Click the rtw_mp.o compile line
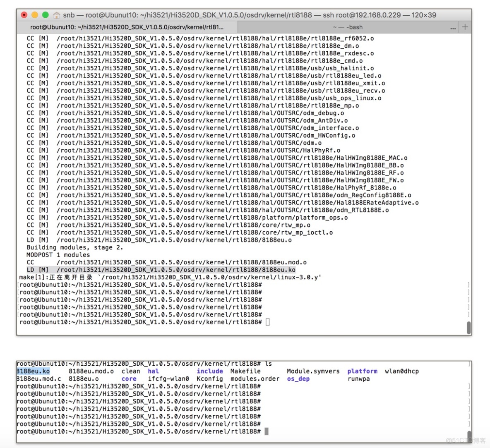The height and width of the screenshot is (448, 490). click(x=168, y=225)
